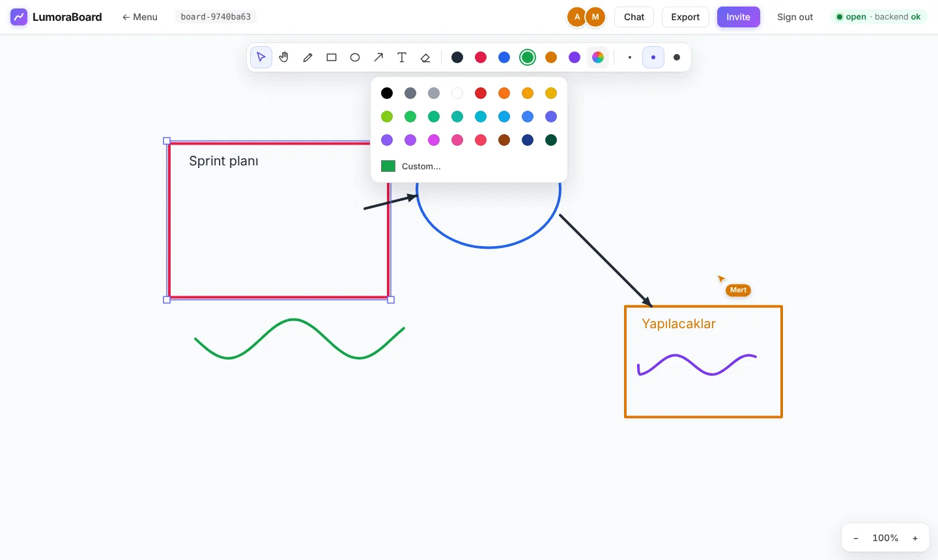
Task: Select the 'Yapılacaklar' text label
Action: coord(679,324)
